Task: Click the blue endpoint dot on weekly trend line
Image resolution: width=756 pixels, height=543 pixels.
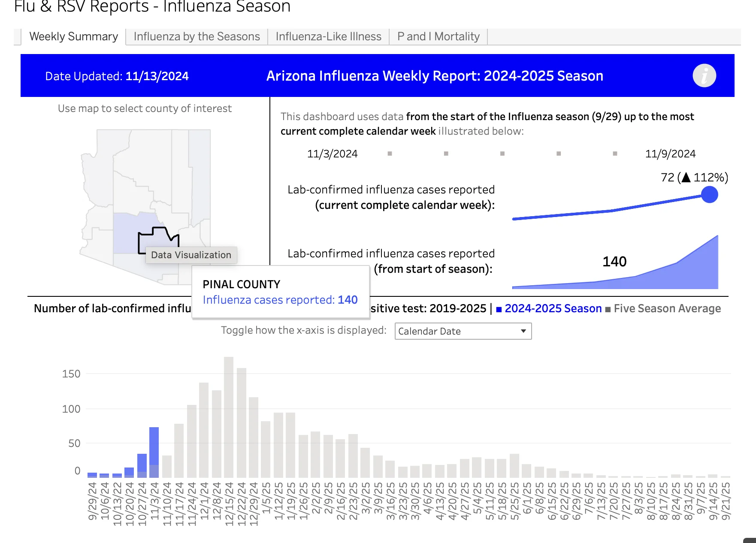Action: pos(709,195)
